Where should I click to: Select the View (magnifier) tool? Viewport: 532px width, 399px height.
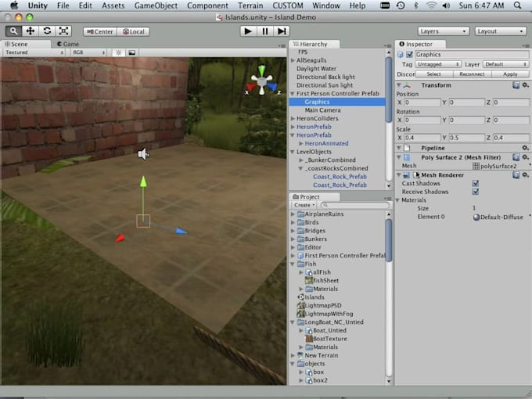coord(13,31)
